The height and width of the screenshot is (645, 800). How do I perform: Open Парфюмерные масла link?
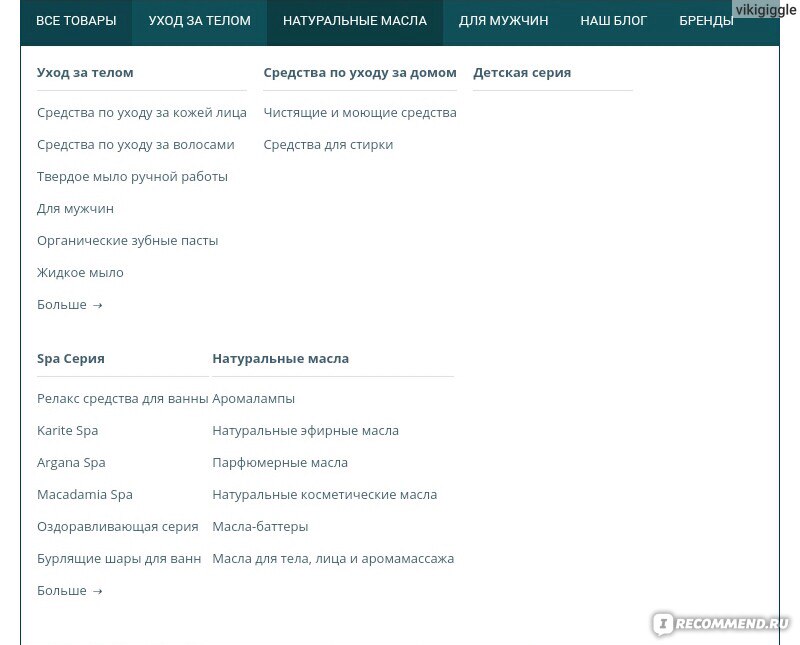tap(280, 463)
